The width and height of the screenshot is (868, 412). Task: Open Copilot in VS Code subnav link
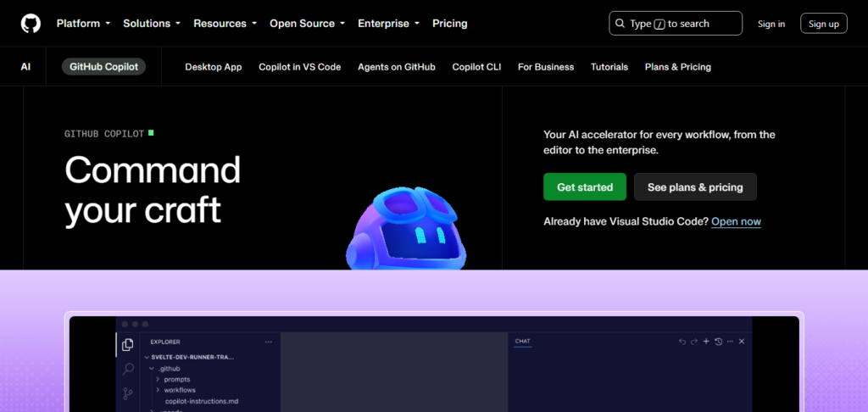(299, 67)
